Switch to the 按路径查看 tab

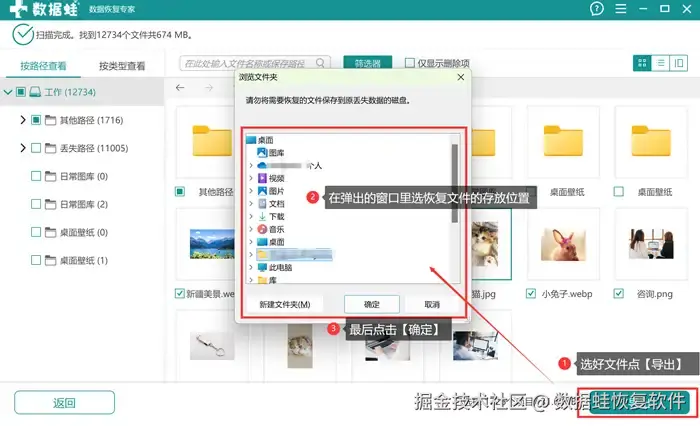43,66
